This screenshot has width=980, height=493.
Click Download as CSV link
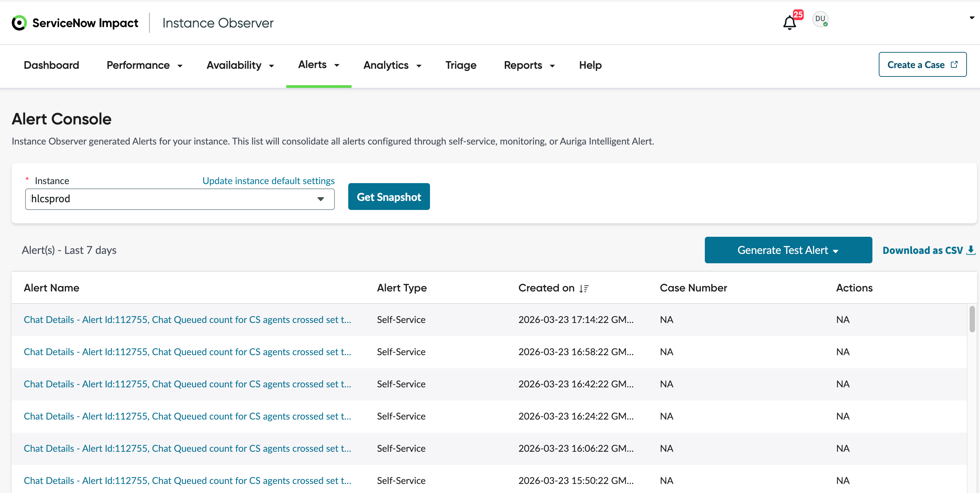(929, 250)
